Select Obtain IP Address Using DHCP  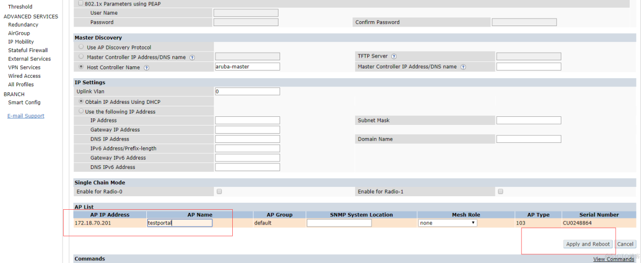(81, 102)
